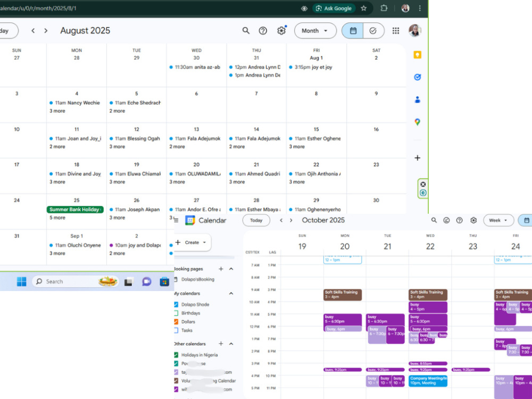The height and width of the screenshot is (399, 532).
Task: Select day 20 header in October week view
Action: coord(345,246)
